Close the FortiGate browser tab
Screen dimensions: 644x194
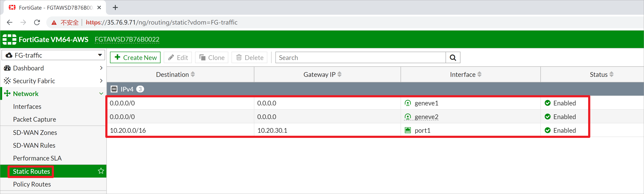(99, 7)
